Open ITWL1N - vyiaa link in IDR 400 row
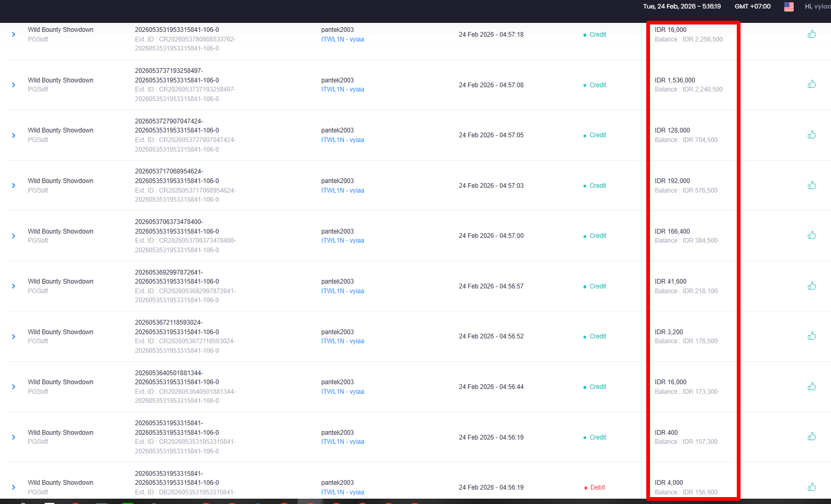The width and height of the screenshot is (831, 504). 343,442
